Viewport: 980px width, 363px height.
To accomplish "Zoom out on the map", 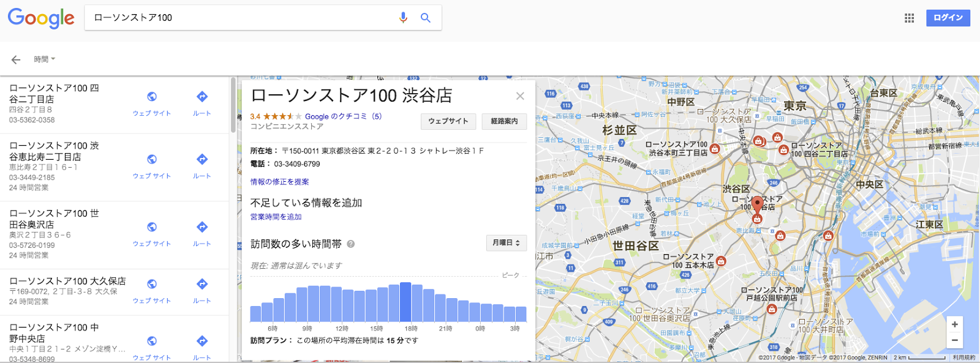I will pos(954,340).
